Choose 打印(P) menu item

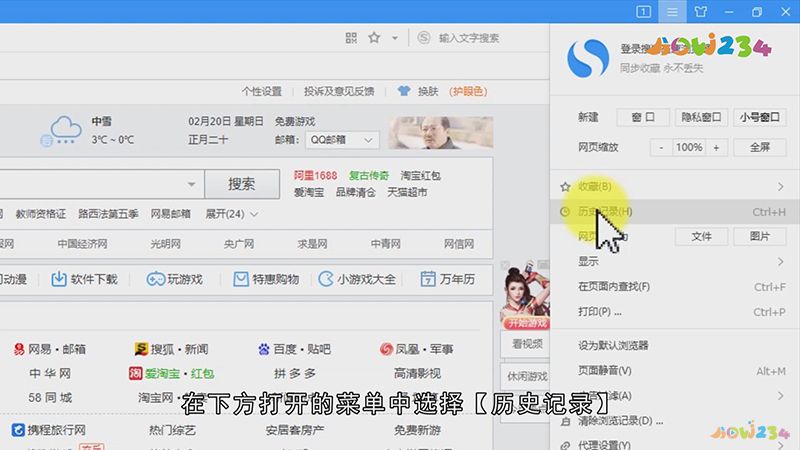tap(674, 312)
